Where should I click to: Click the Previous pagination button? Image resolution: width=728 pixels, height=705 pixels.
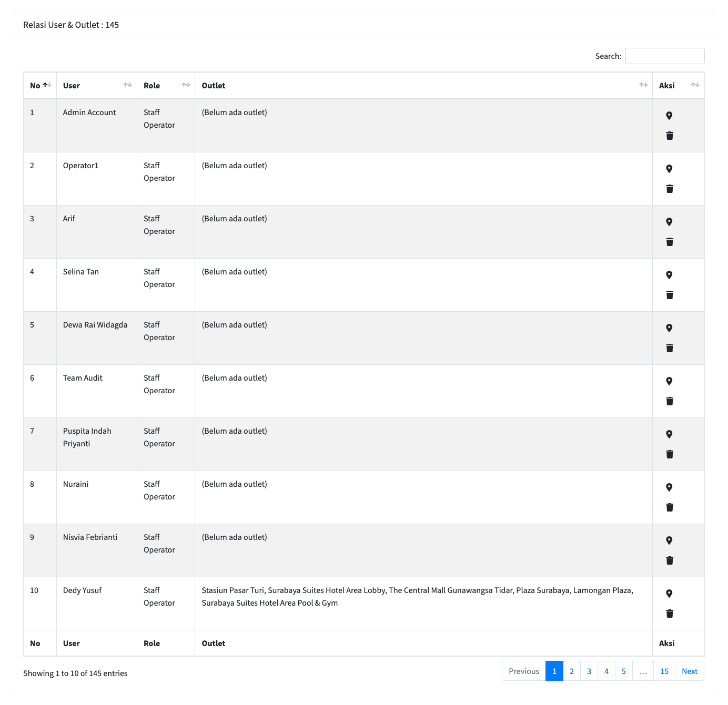click(x=524, y=671)
